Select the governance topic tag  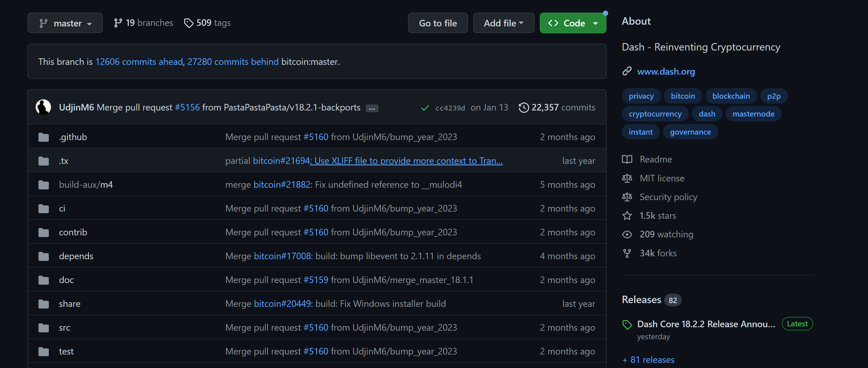[690, 132]
